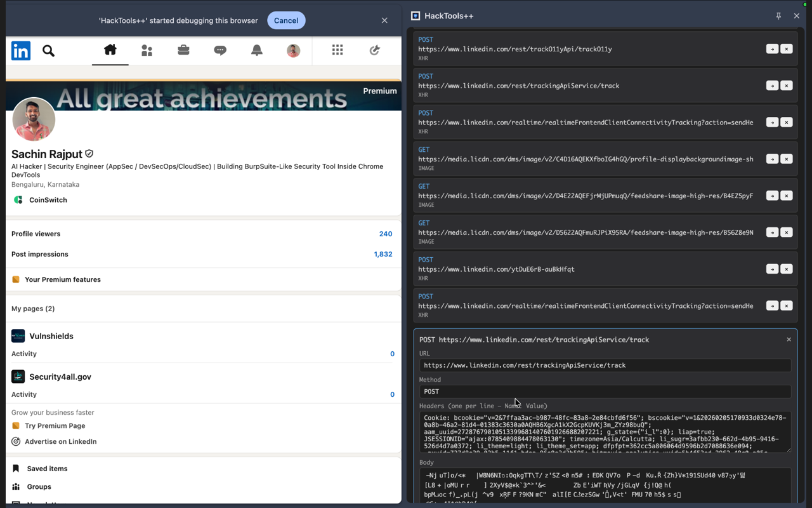Click the people icon beside Groups
The width and height of the screenshot is (812, 508).
(16, 487)
